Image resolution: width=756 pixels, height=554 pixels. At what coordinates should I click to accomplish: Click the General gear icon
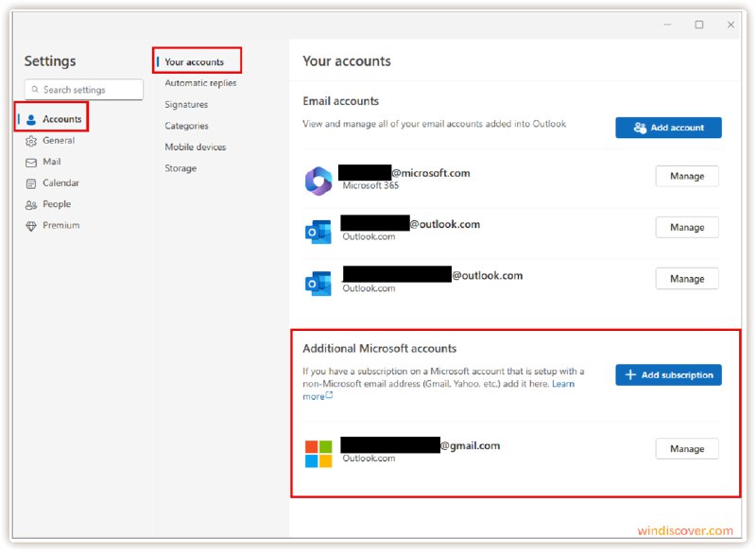[31, 141]
